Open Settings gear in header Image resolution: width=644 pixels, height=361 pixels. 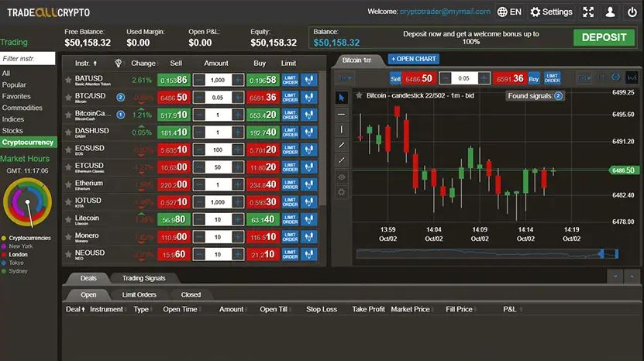[x=551, y=12]
